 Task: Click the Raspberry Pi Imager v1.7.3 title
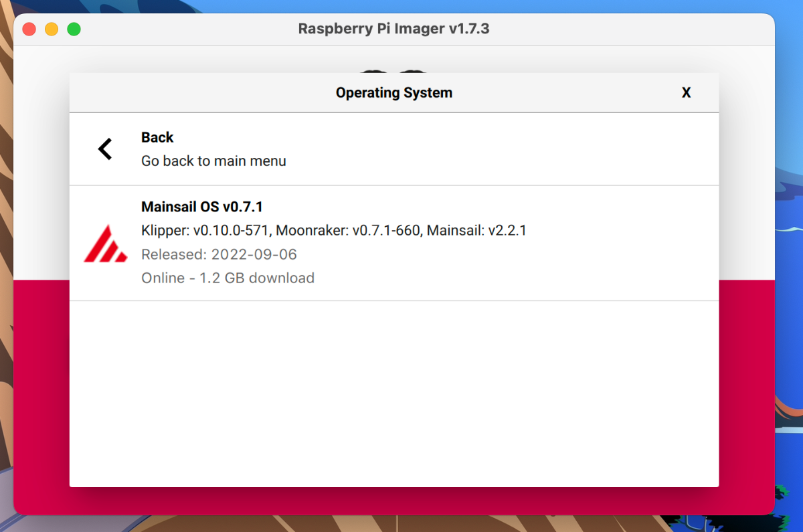pos(394,29)
